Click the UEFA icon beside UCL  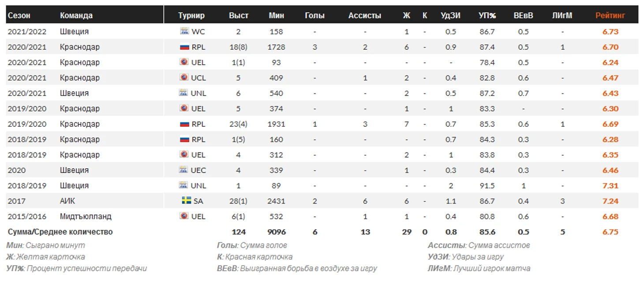tap(184, 78)
